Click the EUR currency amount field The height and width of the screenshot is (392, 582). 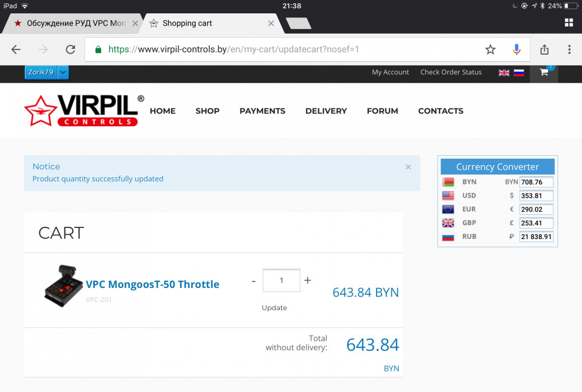536,209
